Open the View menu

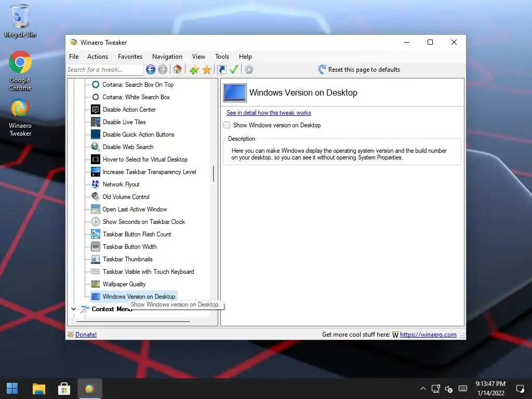pos(198,57)
